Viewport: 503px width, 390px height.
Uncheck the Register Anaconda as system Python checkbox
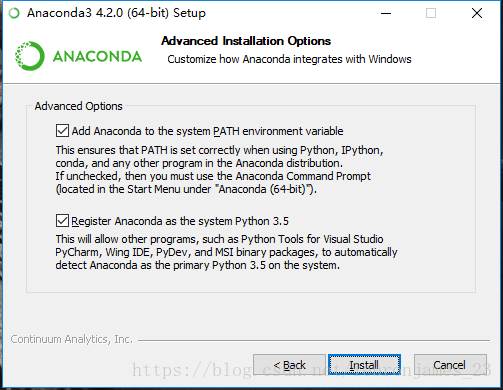[x=62, y=221]
